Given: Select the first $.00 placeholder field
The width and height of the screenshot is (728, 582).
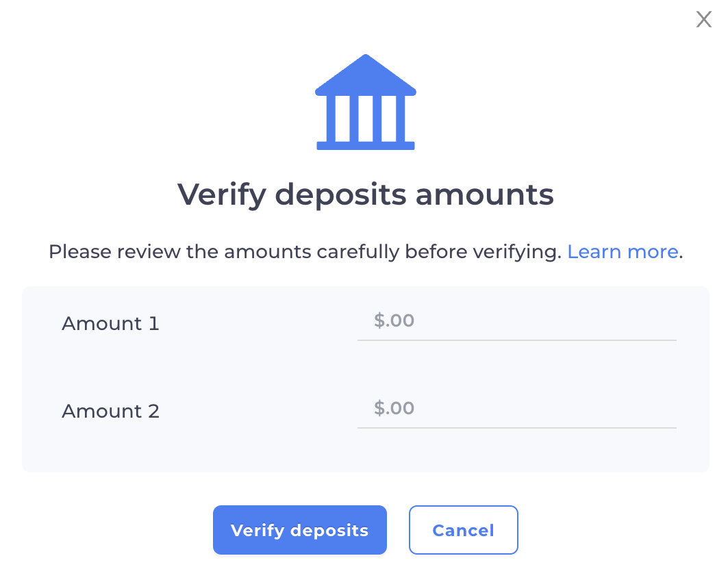Looking at the screenshot, I should [516, 322].
